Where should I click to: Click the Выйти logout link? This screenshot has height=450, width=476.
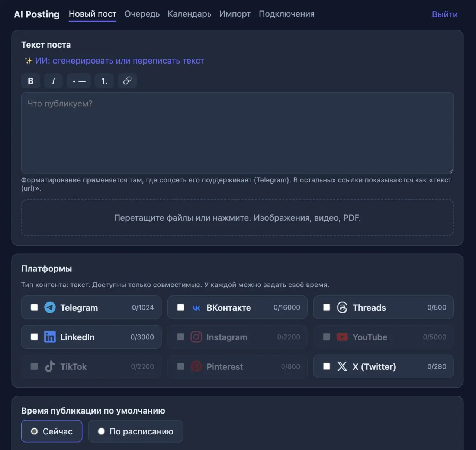click(445, 14)
